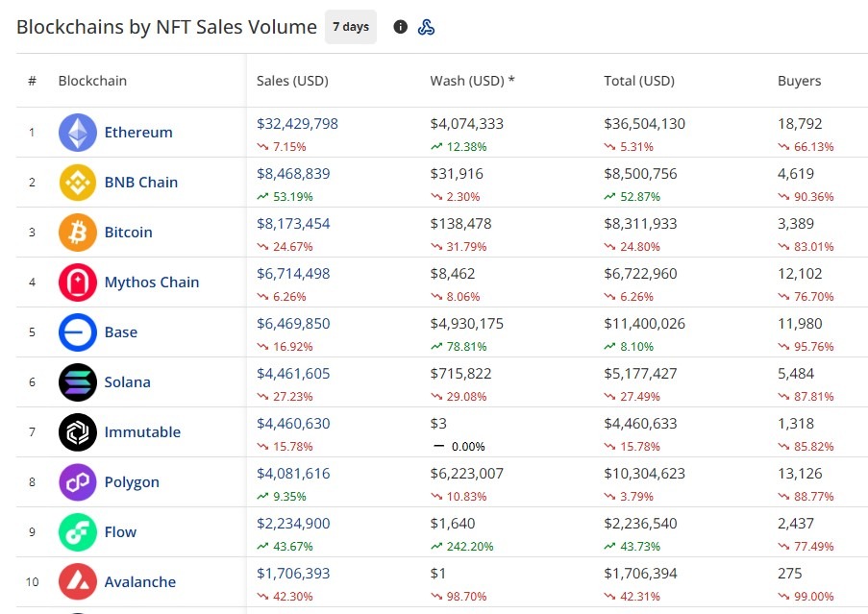Viewport: 868px width, 614px height.
Task: Click the Avalanche logo icon
Action: [77, 582]
